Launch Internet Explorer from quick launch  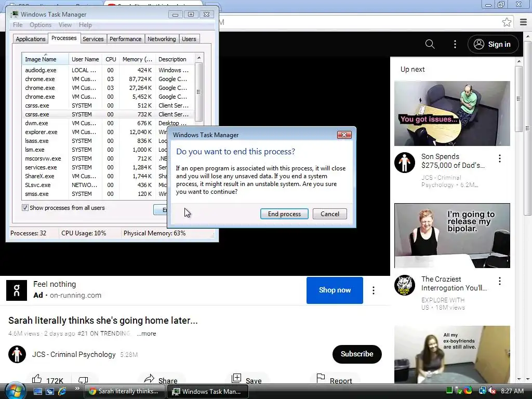(x=62, y=391)
